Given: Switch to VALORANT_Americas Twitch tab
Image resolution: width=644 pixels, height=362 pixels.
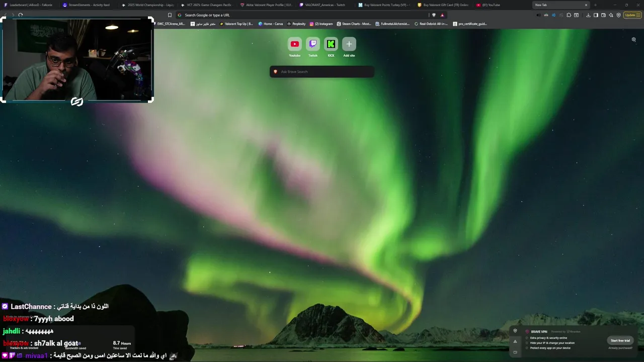Looking at the screenshot, I should click(x=325, y=5).
